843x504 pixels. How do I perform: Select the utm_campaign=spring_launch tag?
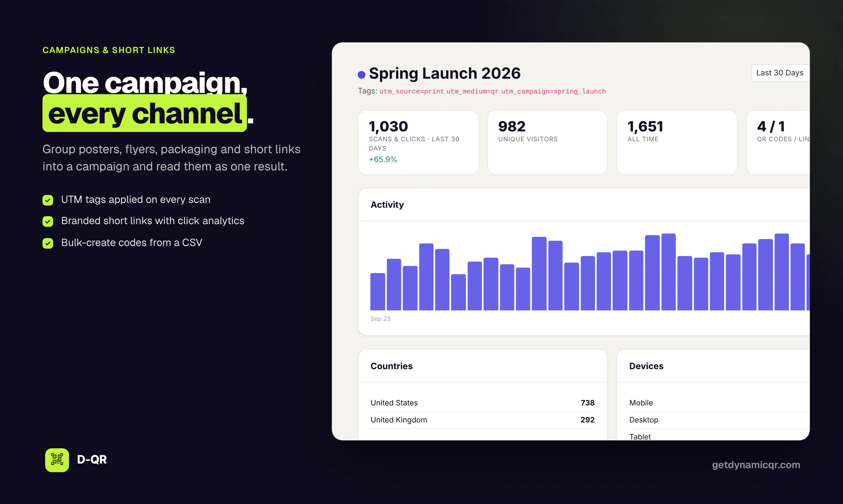click(x=553, y=92)
